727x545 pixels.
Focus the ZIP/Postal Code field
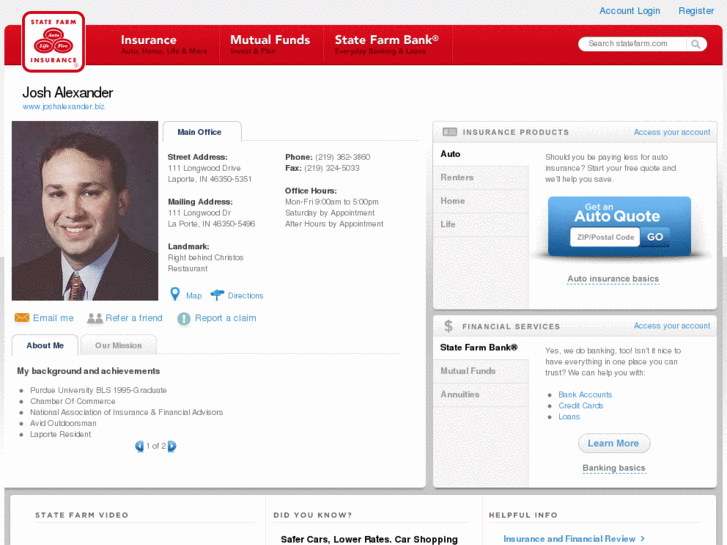[605, 237]
